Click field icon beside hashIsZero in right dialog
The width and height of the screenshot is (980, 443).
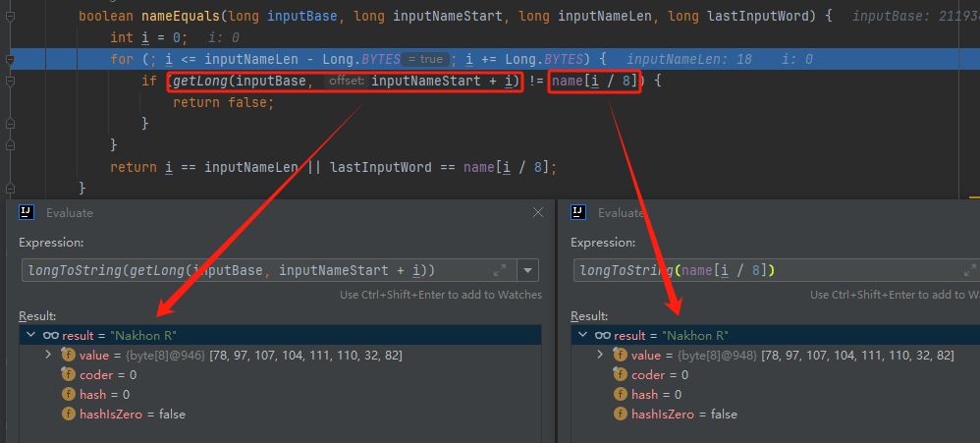pyautogui.click(x=620, y=414)
